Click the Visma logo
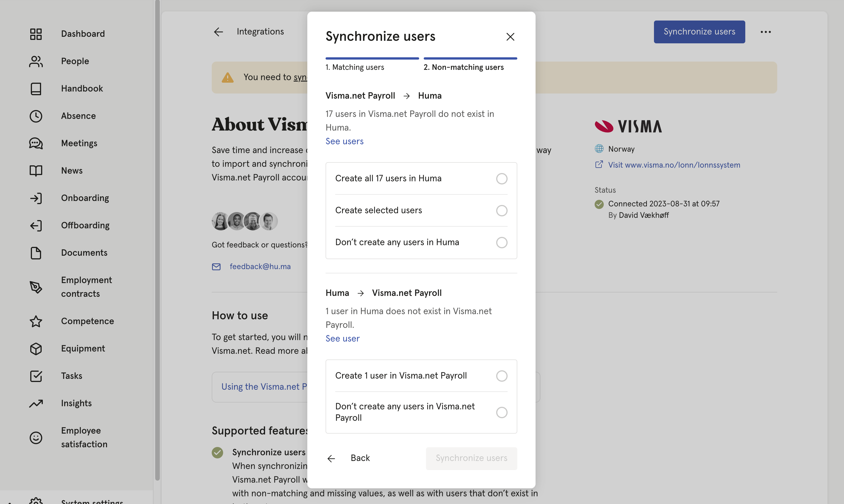Screen dimensions: 844x504 click(628, 126)
